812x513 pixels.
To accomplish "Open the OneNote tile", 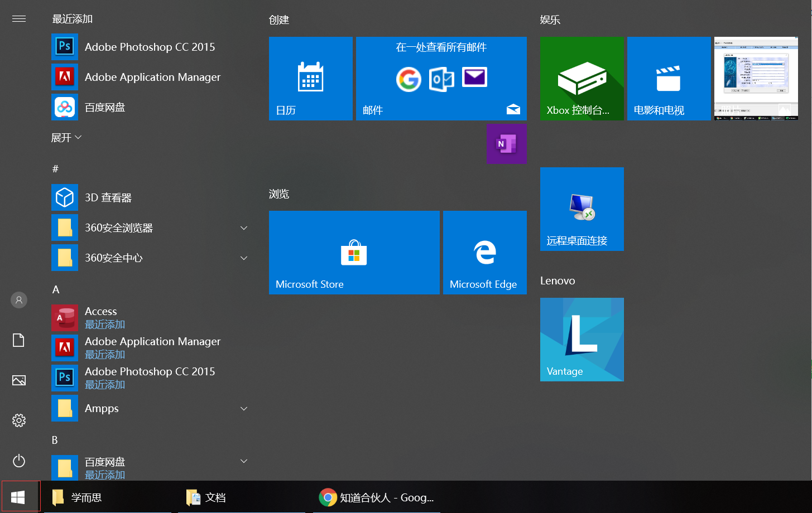I will [507, 144].
